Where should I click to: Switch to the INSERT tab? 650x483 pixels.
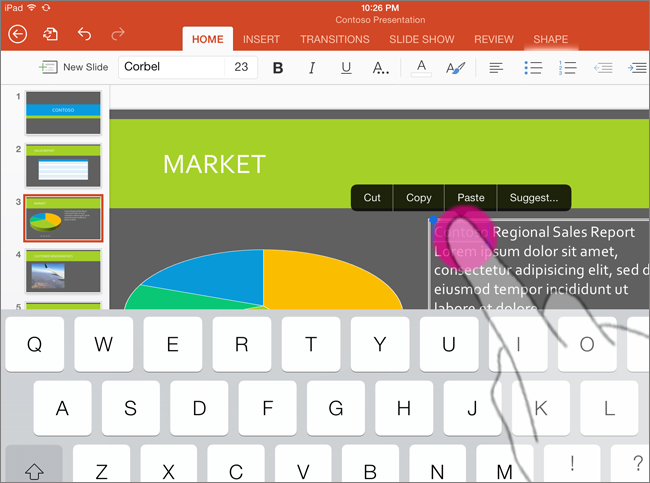pos(261,40)
